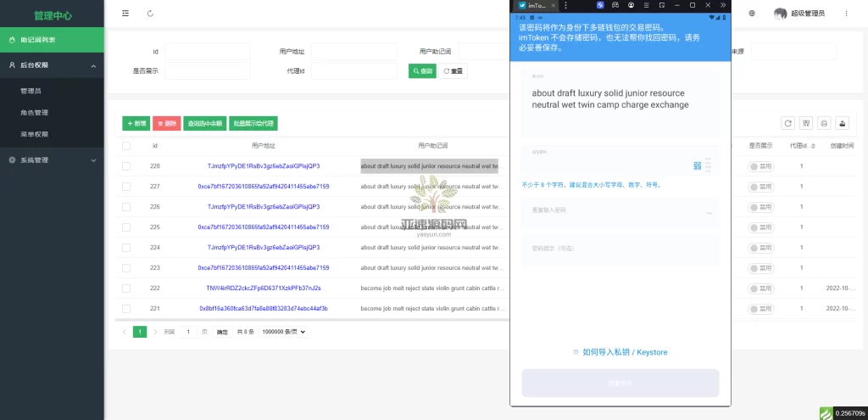Click the 批量展示给代理 button
This screenshot has height=420, width=868.
point(253,124)
